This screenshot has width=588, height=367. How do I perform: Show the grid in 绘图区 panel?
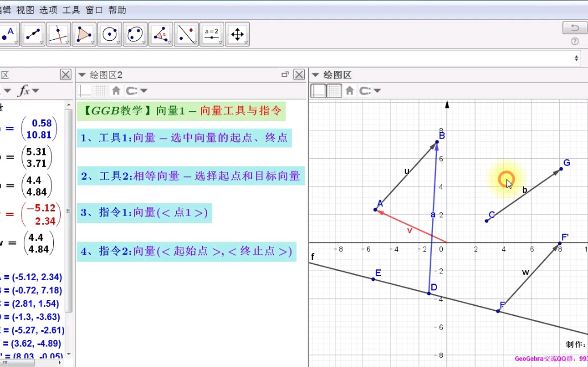pos(334,90)
